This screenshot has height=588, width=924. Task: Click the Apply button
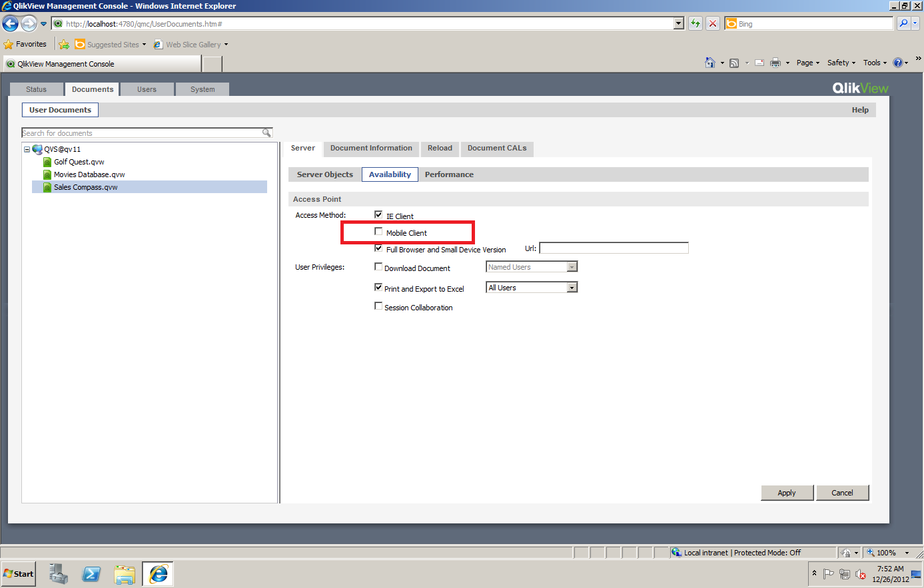[787, 493]
